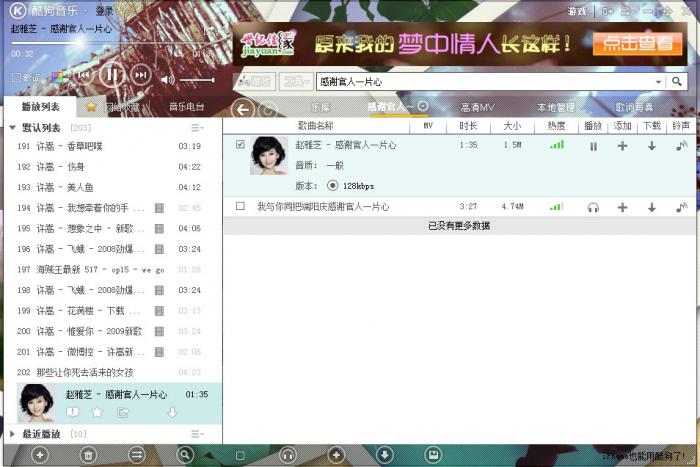Click MV icon for 许嵩 - 微博控
The height and width of the screenshot is (467, 700).
tap(159, 351)
